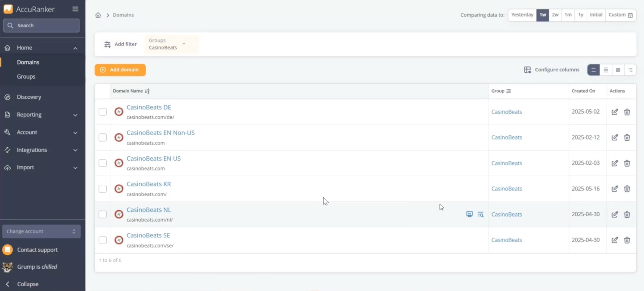Select the 2w comparison period
This screenshot has height=291, width=644.
(555, 15)
